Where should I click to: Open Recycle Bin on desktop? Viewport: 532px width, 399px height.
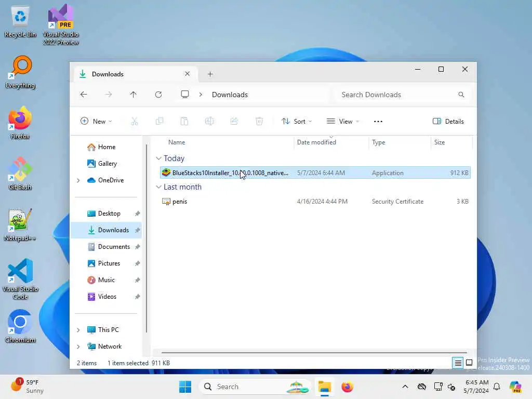(x=20, y=21)
